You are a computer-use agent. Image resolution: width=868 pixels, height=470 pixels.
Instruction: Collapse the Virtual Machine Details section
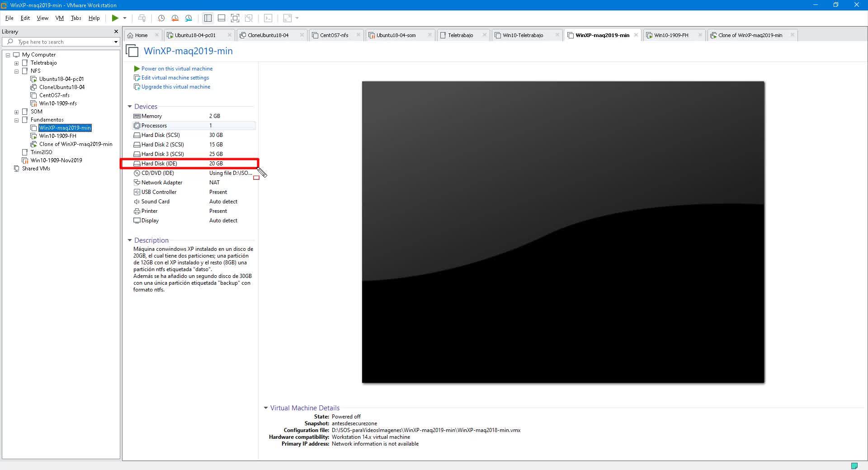(266, 408)
